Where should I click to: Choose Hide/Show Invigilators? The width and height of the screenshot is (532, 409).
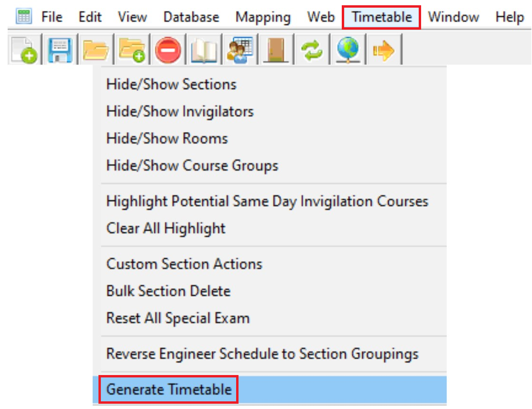180,111
